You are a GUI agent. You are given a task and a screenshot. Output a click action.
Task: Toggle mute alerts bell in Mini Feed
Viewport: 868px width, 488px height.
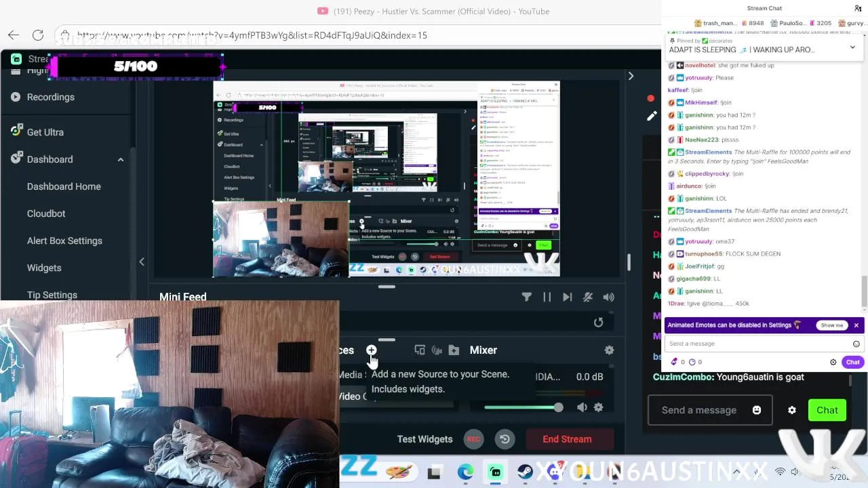click(588, 297)
